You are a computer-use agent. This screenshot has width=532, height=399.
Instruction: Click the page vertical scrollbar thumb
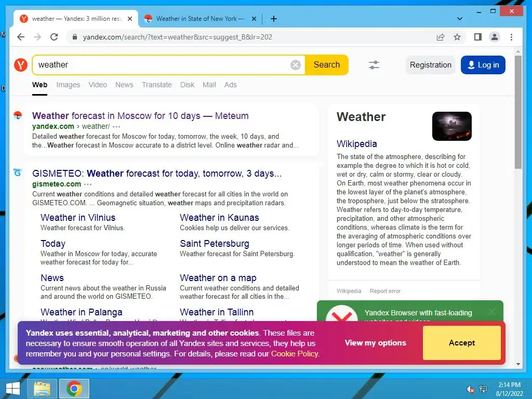click(518, 112)
